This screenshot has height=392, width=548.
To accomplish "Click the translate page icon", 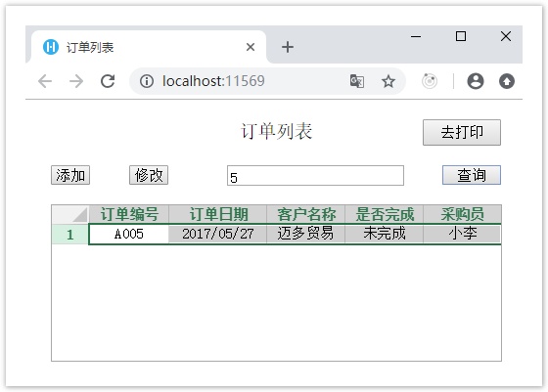I will coord(357,81).
